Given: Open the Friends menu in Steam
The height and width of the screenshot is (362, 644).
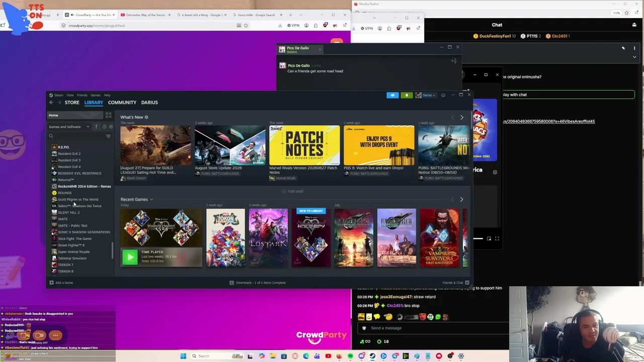Looking at the screenshot, I should (x=82, y=95).
